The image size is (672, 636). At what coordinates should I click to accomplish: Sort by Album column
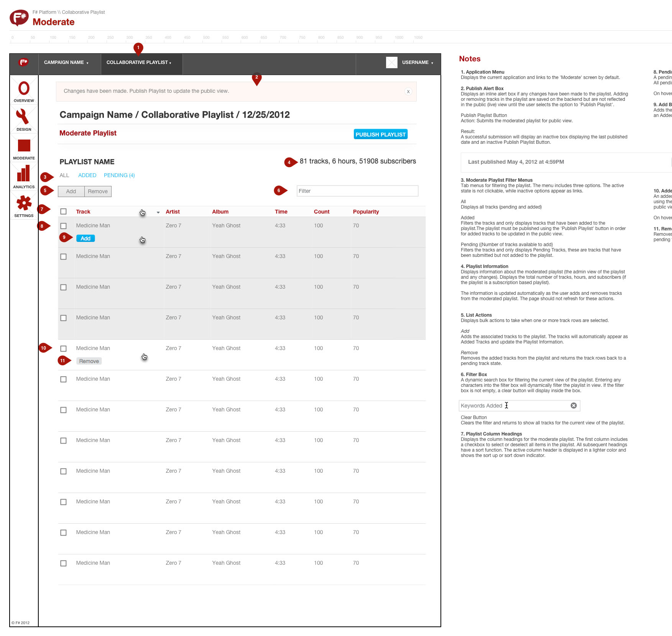[220, 212]
